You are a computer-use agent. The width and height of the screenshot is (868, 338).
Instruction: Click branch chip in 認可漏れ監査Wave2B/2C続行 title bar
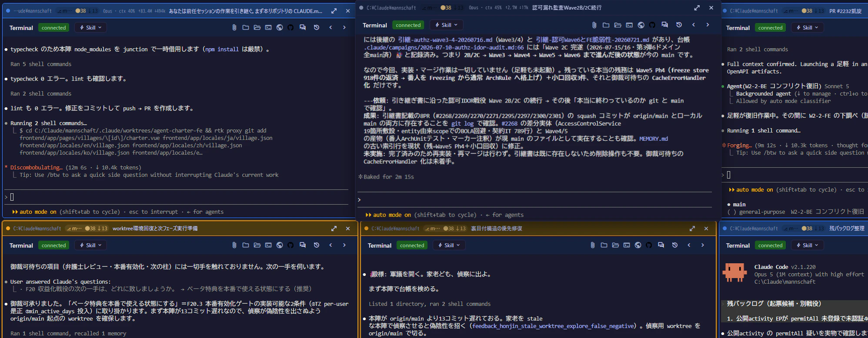click(x=430, y=8)
